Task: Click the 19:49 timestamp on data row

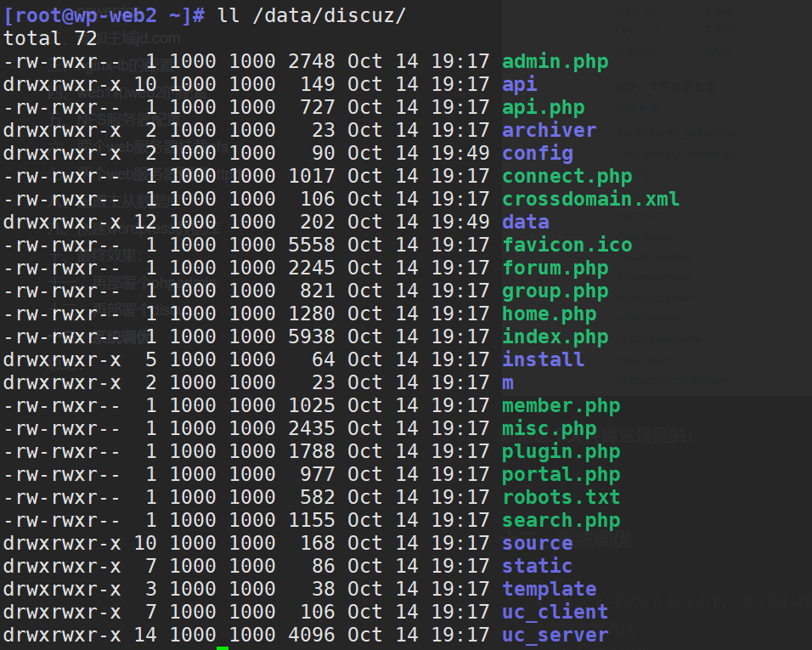Action: coord(460,223)
